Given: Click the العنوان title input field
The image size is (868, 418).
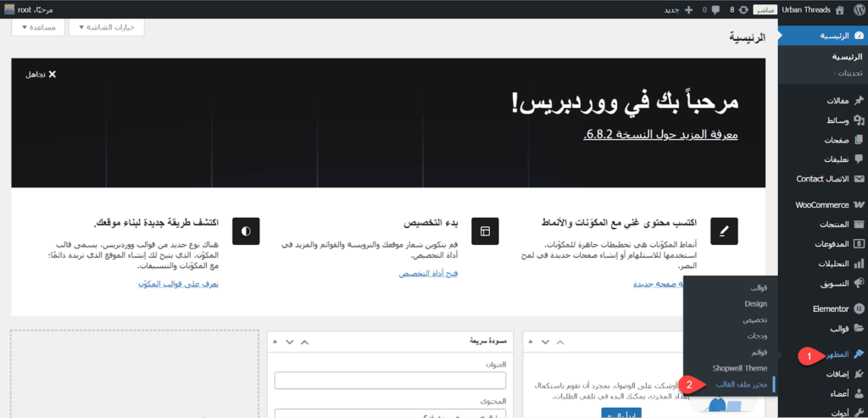Looking at the screenshot, I should coord(390,380).
